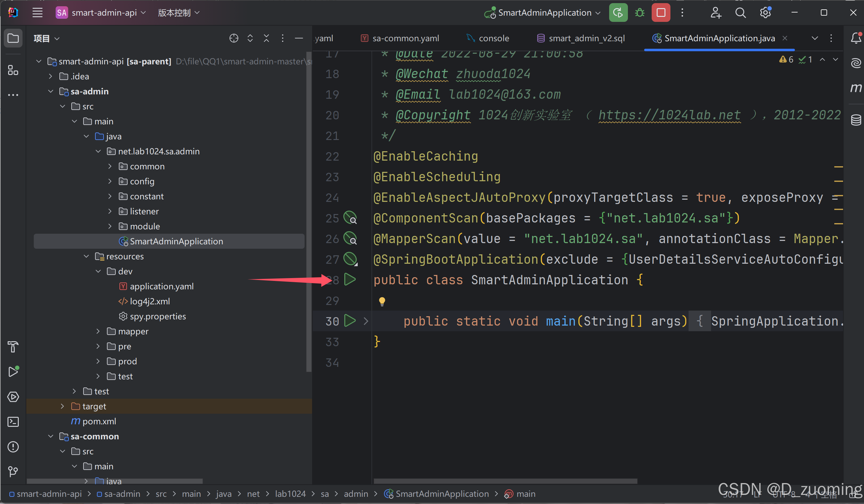
Task: Open the 版本控制 dropdown
Action: (x=178, y=13)
